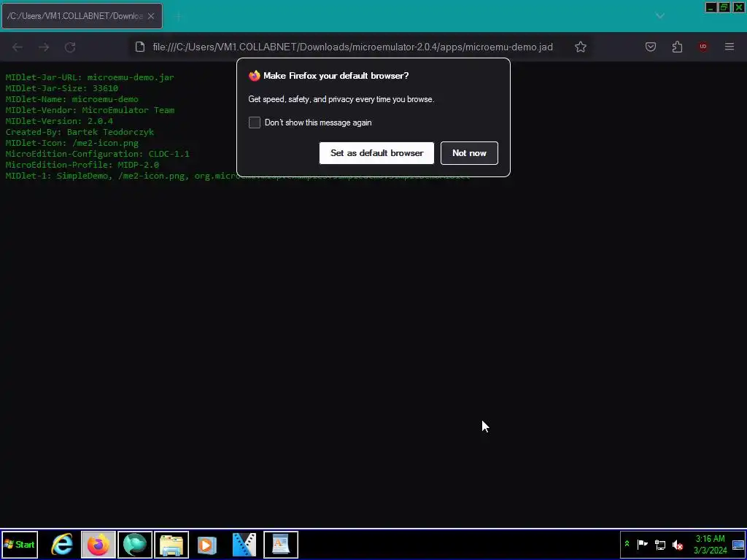Click the MIDlet-Vendor: MicroEmulator Team line
The width and height of the screenshot is (747, 560).
[x=90, y=110]
